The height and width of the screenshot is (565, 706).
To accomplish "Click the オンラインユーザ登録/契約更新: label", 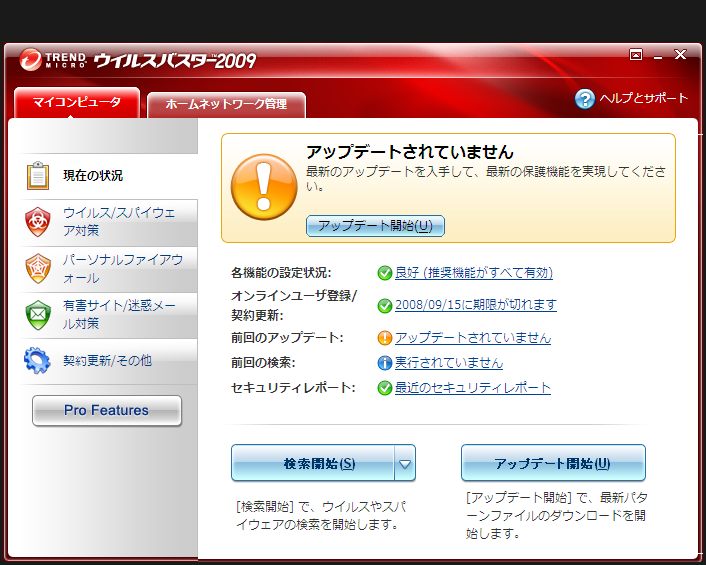I will [x=294, y=305].
